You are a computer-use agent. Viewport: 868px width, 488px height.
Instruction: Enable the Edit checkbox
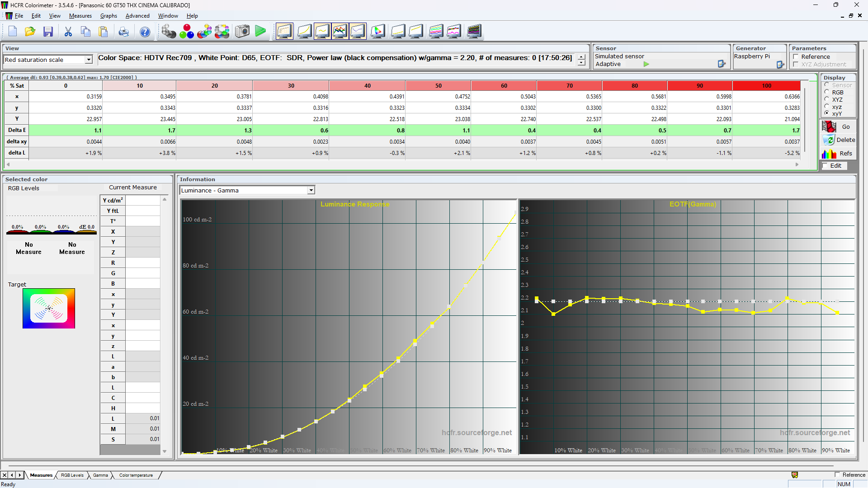(x=825, y=166)
